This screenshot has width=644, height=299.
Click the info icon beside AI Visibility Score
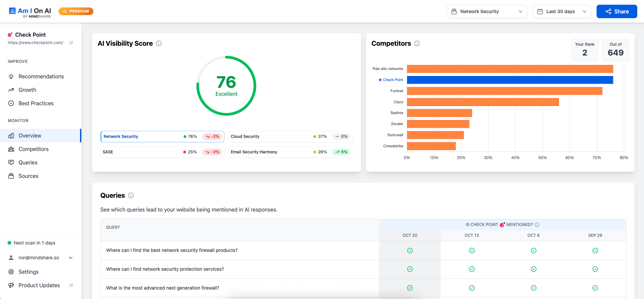159,43
